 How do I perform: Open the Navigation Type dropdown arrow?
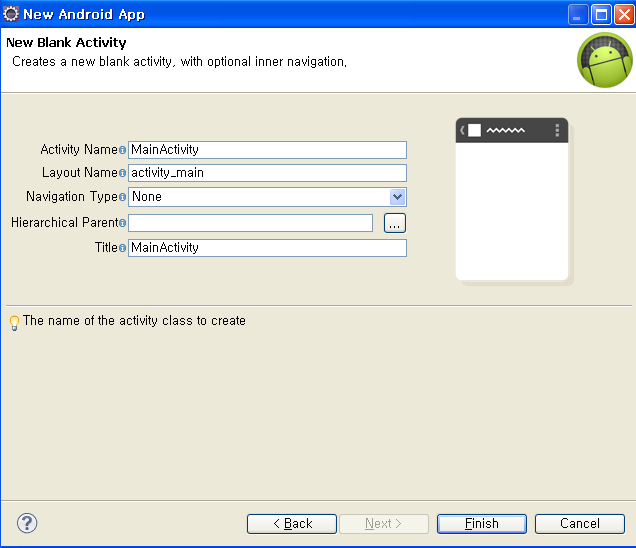coord(398,197)
